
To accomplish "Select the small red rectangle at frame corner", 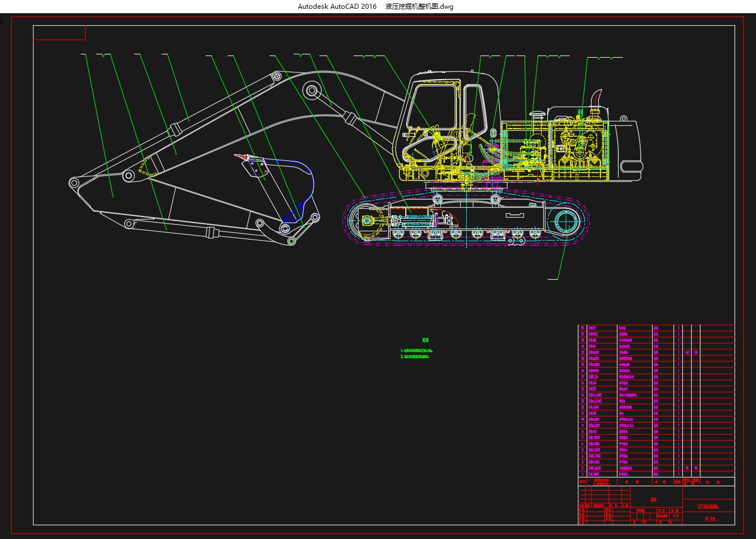I will pos(59,33).
